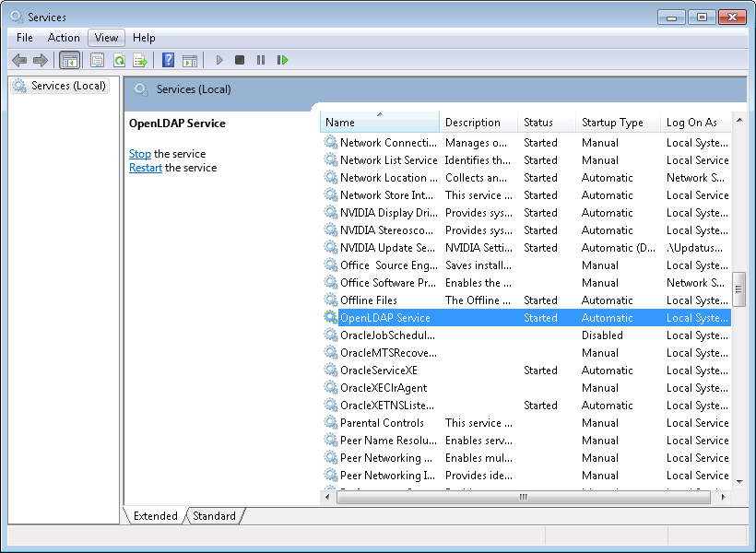756x553 pixels.
Task: Select the gear icon of NVIDIA Update Se...
Action: coord(330,247)
